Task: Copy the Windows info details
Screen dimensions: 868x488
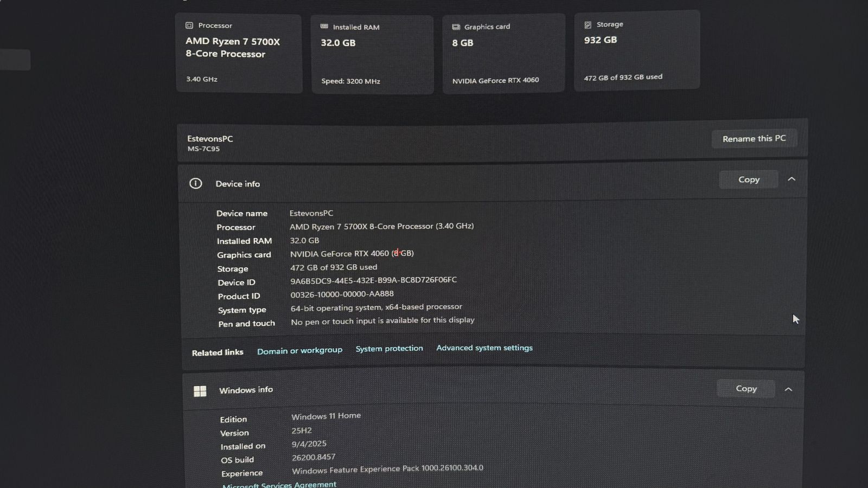Action: point(746,388)
